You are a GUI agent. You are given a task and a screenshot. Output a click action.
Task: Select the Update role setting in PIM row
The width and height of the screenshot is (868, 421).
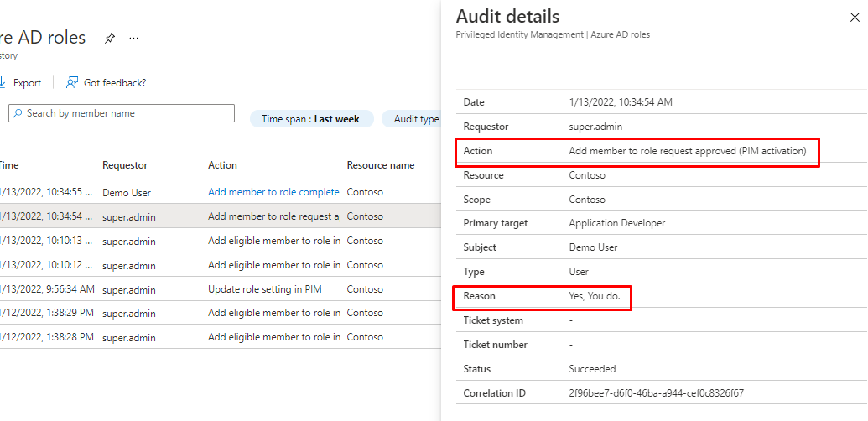[264, 289]
